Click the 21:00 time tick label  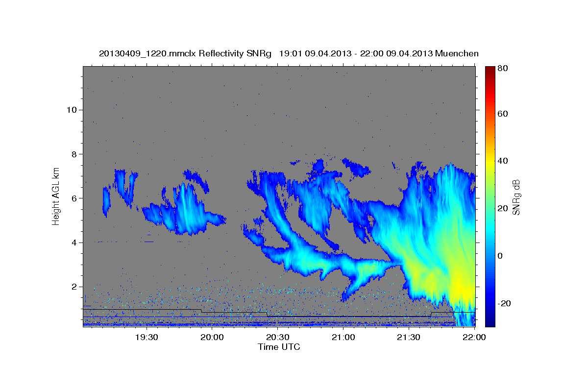tap(343, 337)
